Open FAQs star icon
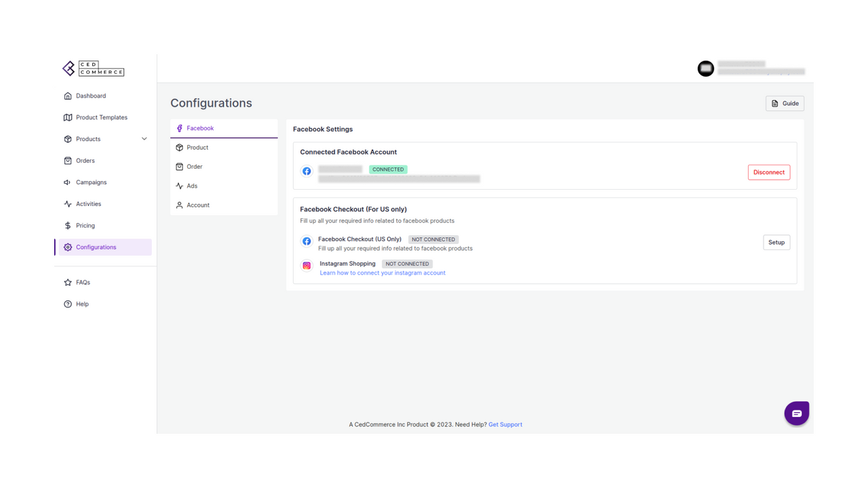 pyautogui.click(x=68, y=283)
